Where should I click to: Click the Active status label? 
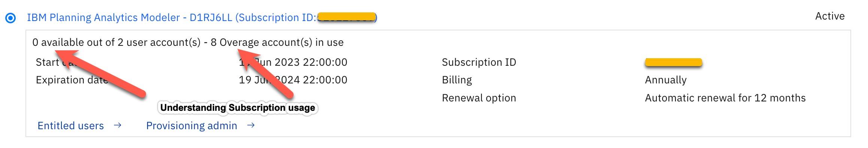(x=830, y=16)
